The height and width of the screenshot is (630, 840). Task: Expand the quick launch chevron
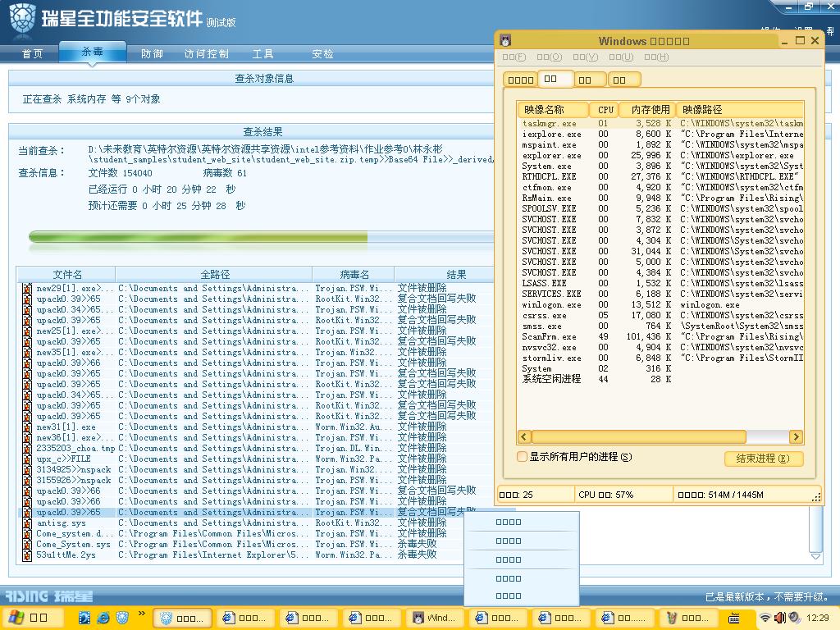pyautogui.click(x=141, y=613)
